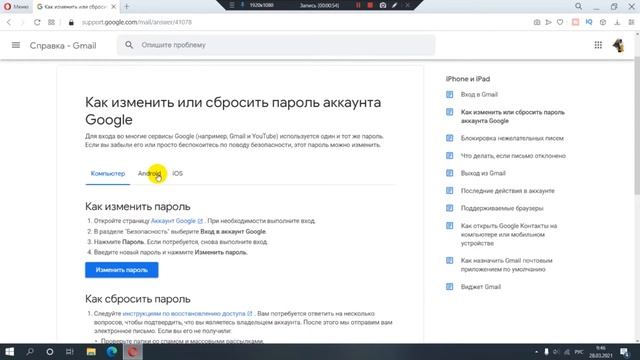The image size is (640, 360).
Task: Pause the screen recording
Action: pyautogui.click(x=358, y=5)
